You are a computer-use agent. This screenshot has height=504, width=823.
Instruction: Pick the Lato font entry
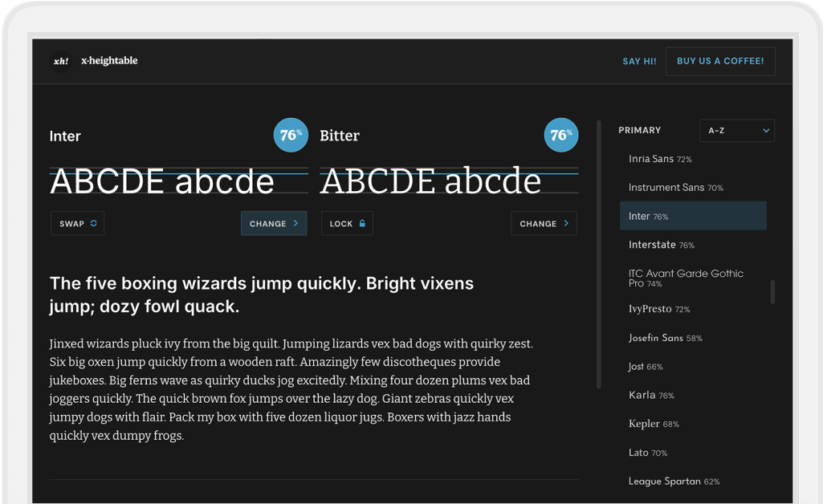pos(647,453)
